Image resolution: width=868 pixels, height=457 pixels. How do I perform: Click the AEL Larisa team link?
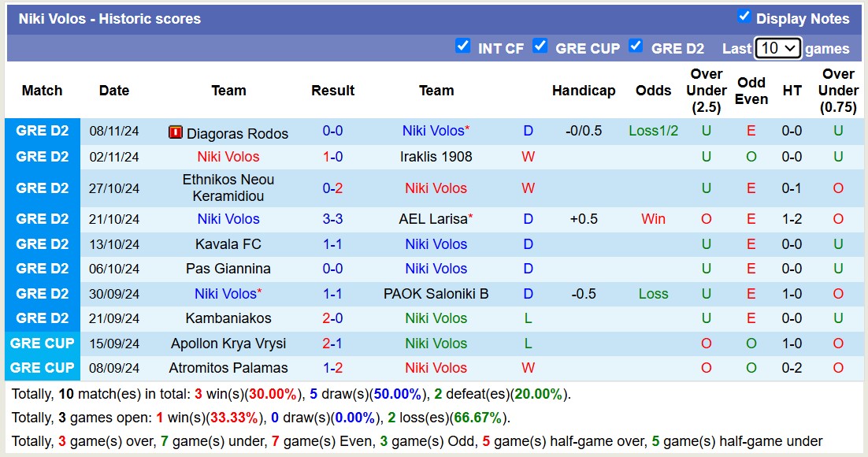point(432,219)
